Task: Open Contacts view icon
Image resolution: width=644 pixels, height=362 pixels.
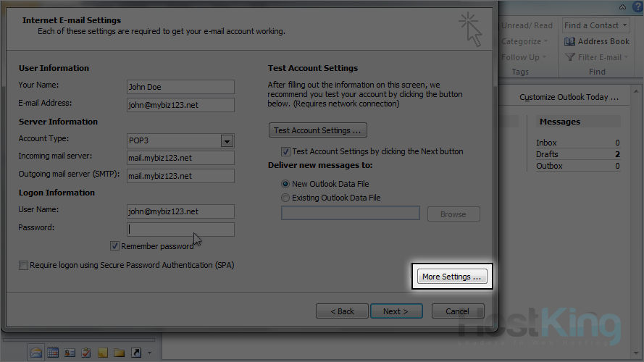Action: pyautogui.click(x=70, y=353)
